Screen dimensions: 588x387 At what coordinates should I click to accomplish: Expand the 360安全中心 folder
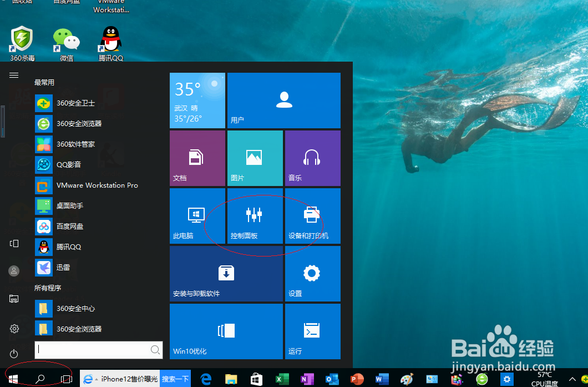98,309
